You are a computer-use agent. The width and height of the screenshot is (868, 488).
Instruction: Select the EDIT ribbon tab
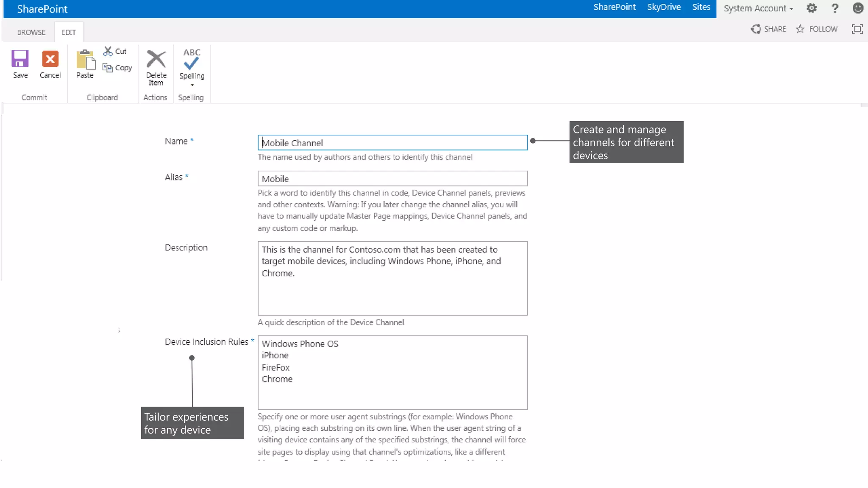pos(69,32)
